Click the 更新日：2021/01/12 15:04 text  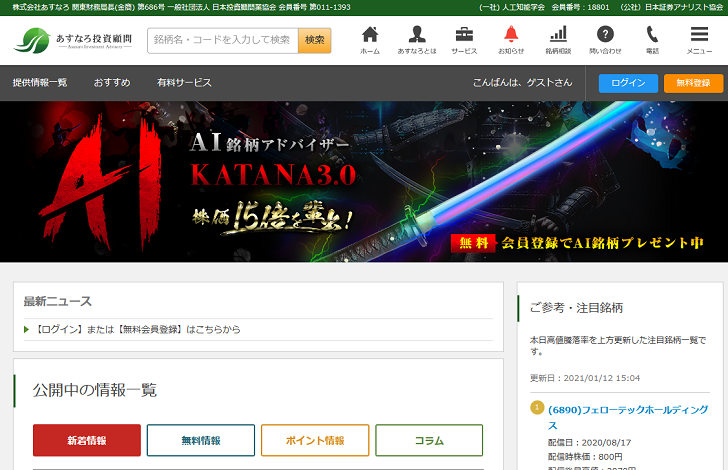coord(585,378)
